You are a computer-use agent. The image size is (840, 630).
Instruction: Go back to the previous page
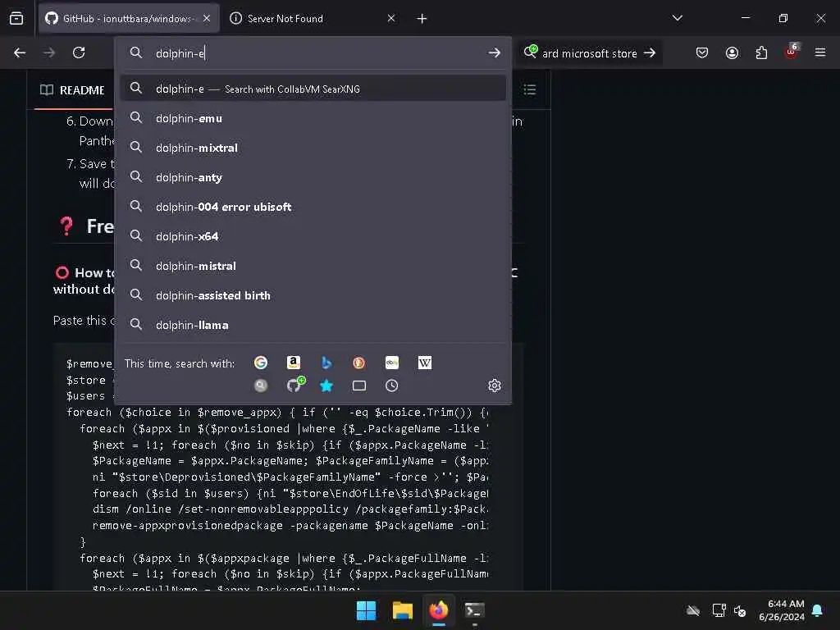pos(20,52)
